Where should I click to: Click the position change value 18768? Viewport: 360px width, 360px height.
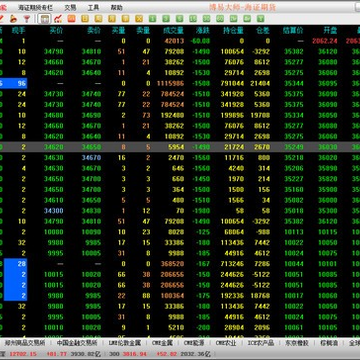pos(260,296)
